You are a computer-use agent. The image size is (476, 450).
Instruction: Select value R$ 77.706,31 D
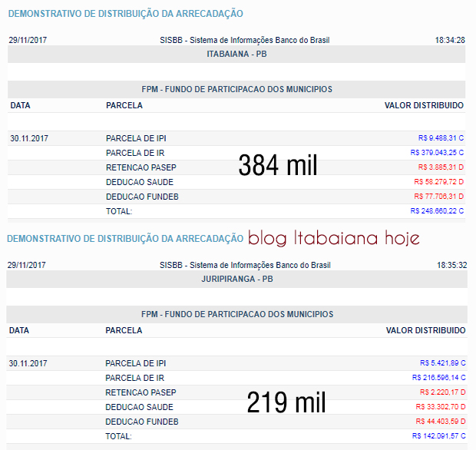(x=438, y=197)
